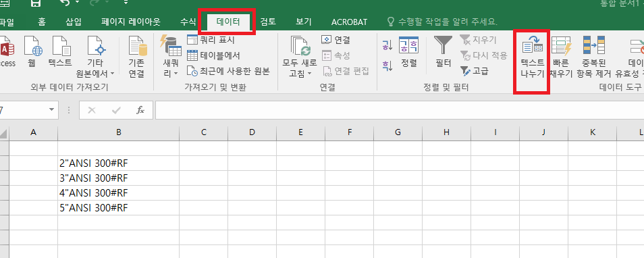Viewport: 644px width, 258px height.
Task: Open the Name Box dropdown arrow
Action: coord(51,109)
